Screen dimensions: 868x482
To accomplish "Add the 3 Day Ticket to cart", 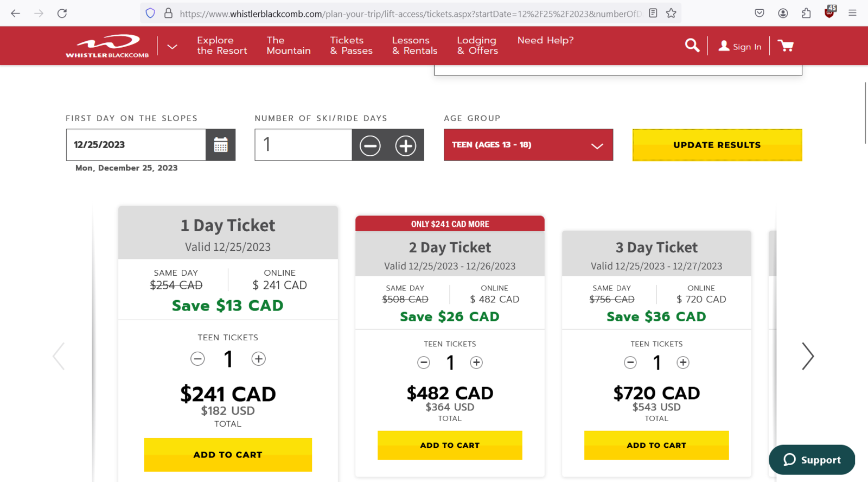I will 656,445.
